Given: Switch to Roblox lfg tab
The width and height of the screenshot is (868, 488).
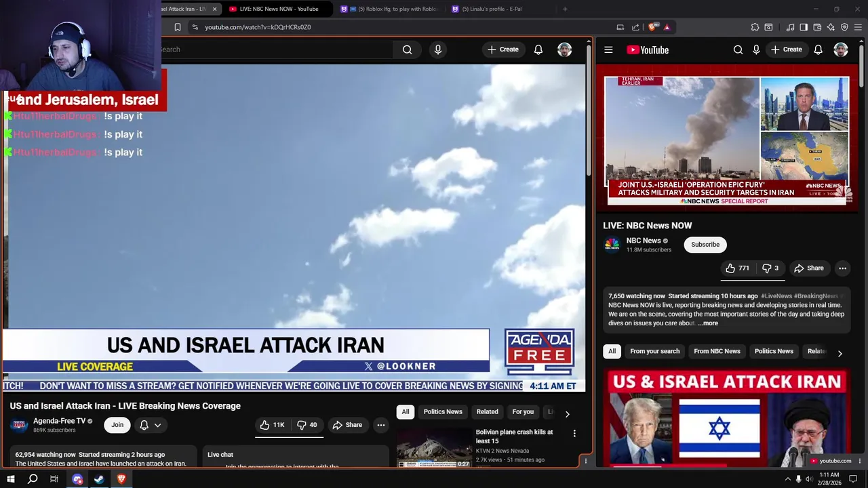Looking at the screenshot, I should (390, 9).
